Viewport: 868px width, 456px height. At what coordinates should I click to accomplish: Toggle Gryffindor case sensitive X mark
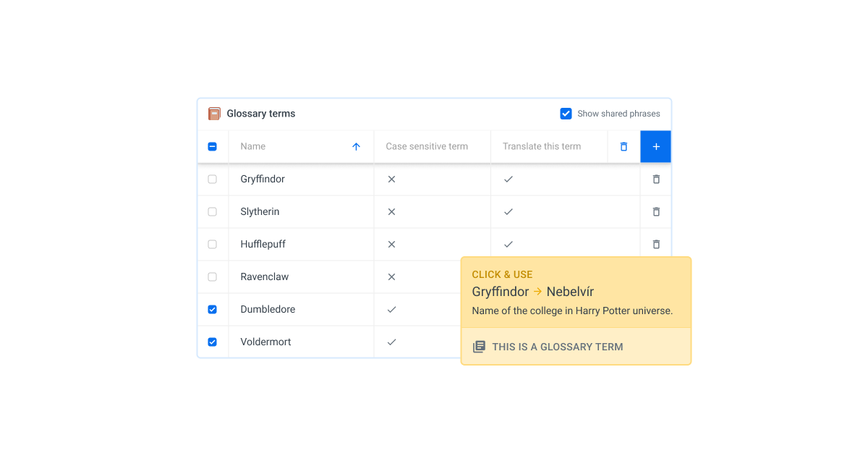point(391,179)
